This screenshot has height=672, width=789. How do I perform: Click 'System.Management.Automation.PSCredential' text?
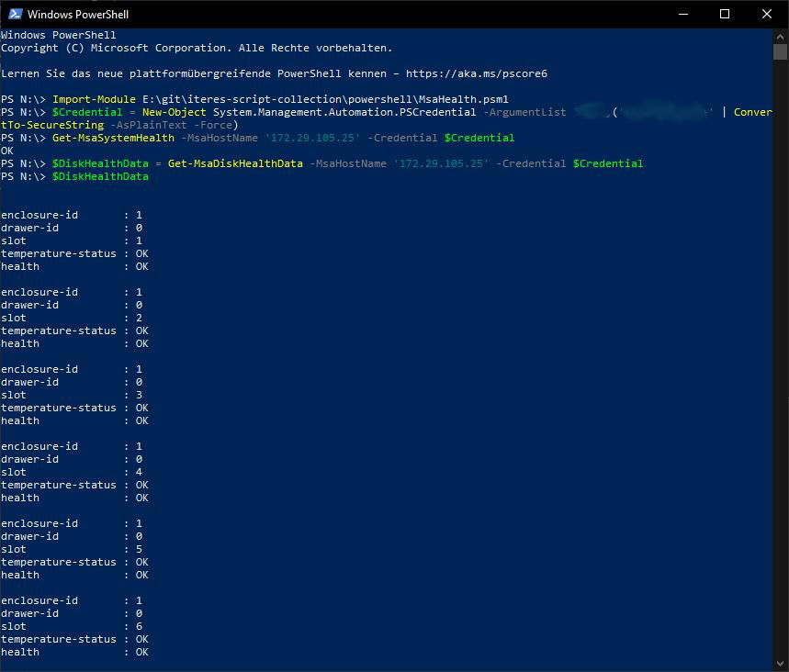(x=344, y=112)
